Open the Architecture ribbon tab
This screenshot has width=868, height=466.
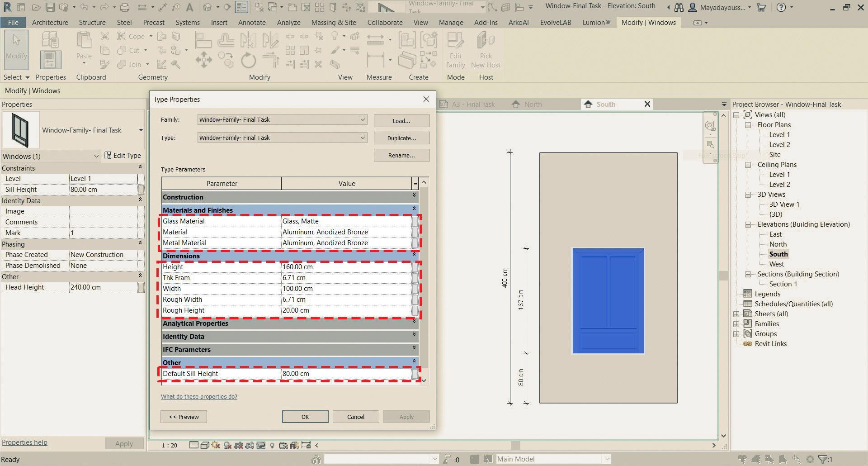50,22
